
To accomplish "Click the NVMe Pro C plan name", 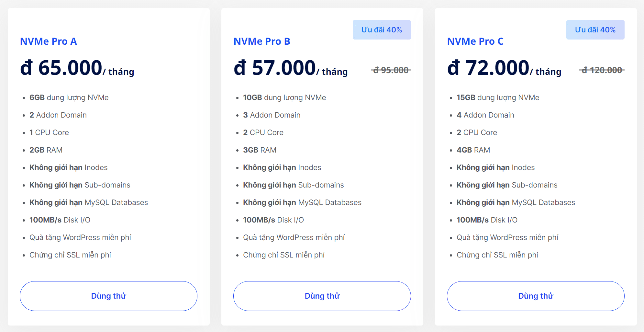I will pyautogui.click(x=475, y=41).
